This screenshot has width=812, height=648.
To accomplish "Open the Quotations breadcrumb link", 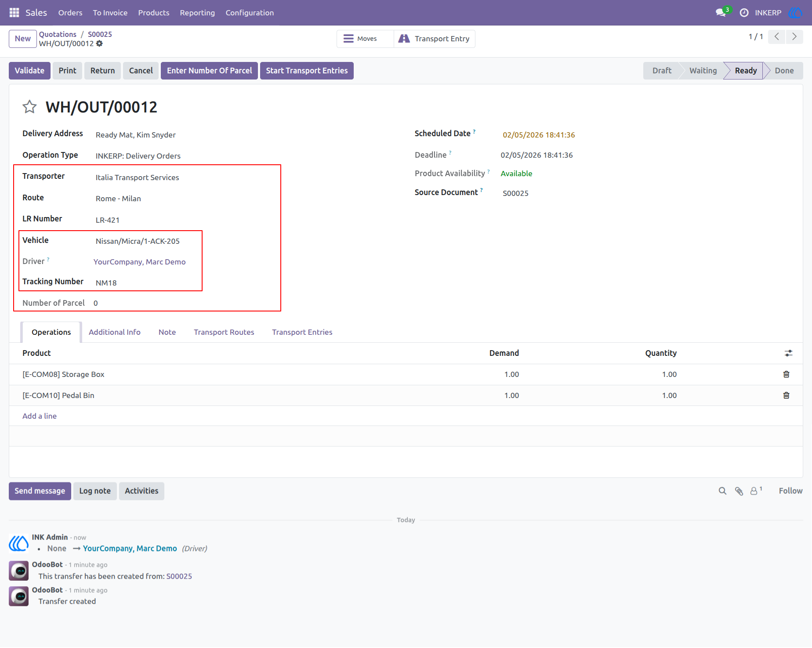I will 58,34.
